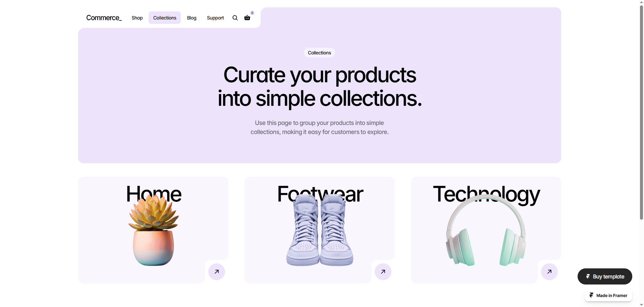Open the Technology headphones thumbnail
This screenshot has height=307, width=644.
tap(486, 230)
